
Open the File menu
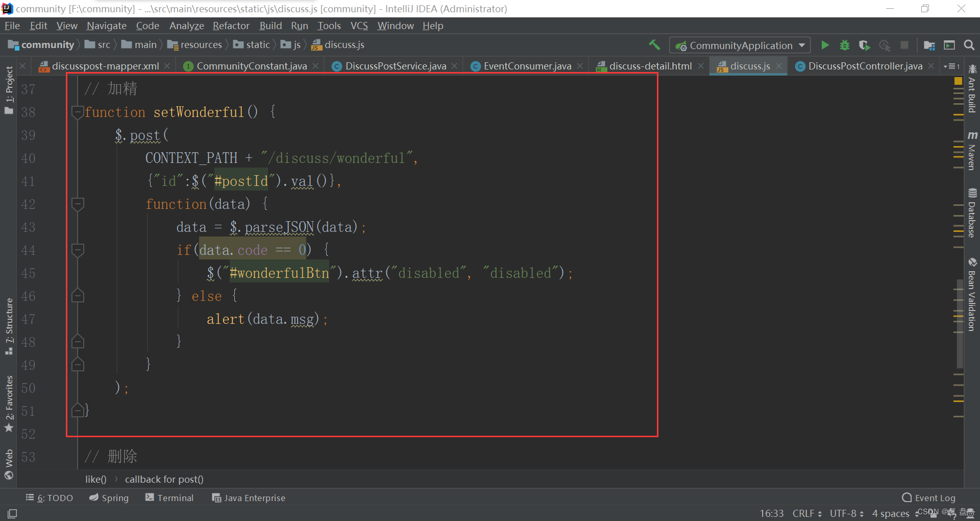(12, 26)
